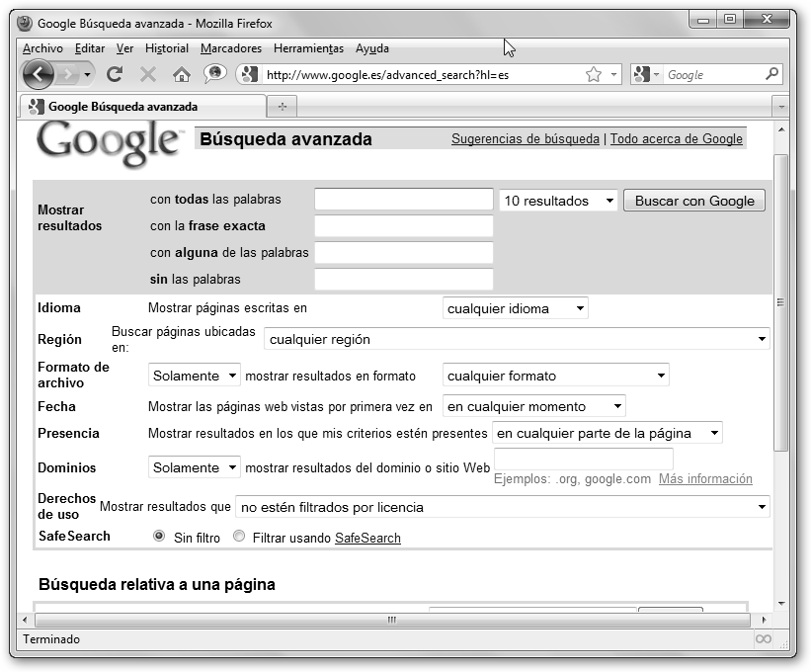811x672 pixels.
Task: Click the browser Back arrow button
Action: coord(38,74)
